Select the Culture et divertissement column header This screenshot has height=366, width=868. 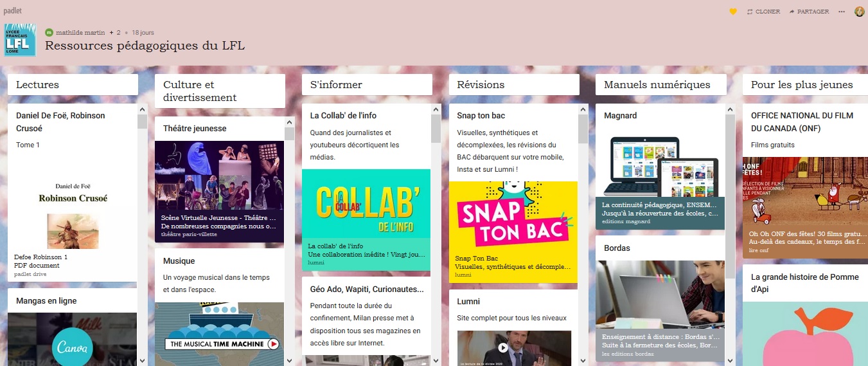point(220,91)
